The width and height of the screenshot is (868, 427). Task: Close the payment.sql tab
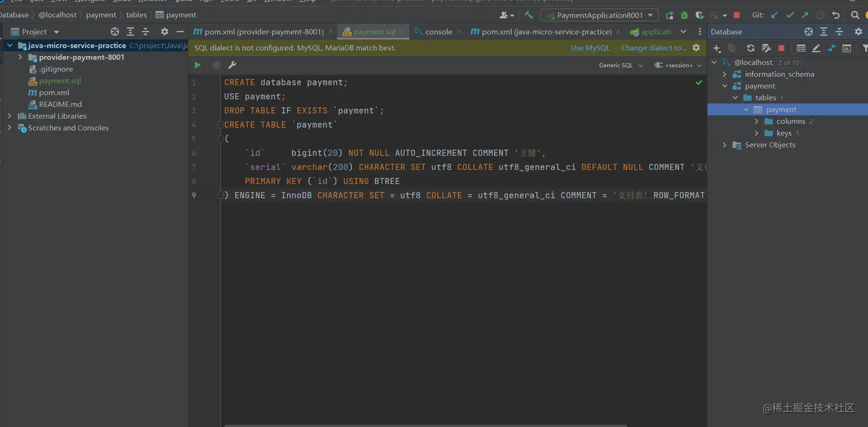click(x=402, y=32)
